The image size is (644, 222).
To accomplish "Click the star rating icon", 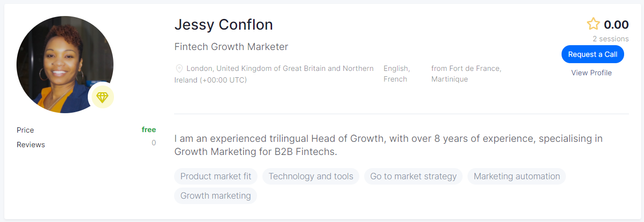I will coord(593,24).
